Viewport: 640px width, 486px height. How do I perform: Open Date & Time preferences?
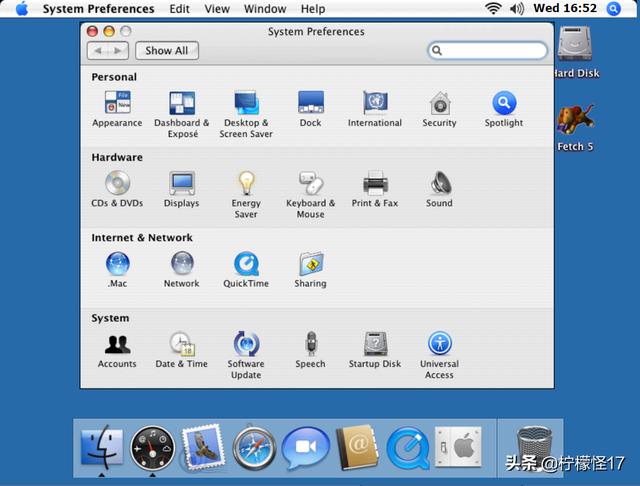(x=182, y=345)
